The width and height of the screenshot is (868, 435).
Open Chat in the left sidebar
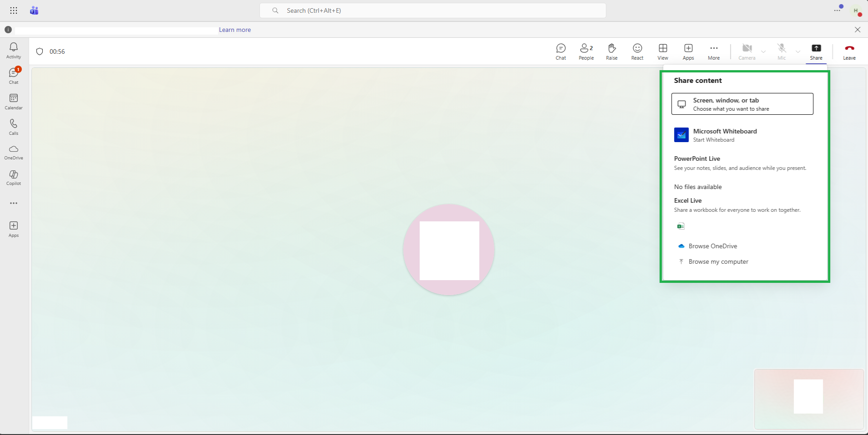click(x=14, y=76)
